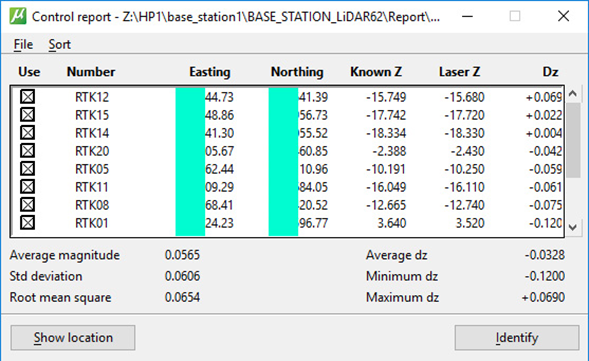Click the Dz column header
The width and height of the screenshot is (589, 361).
click(x=550, y=72)
